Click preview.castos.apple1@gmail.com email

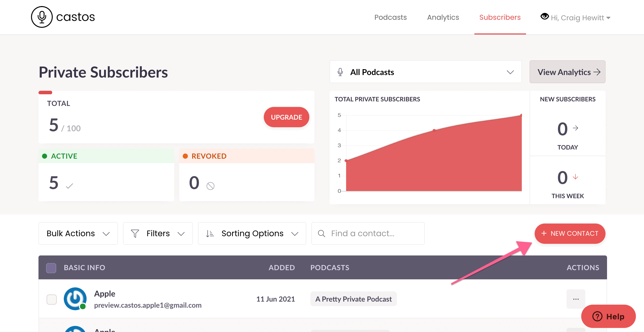(x=148, y=305)
